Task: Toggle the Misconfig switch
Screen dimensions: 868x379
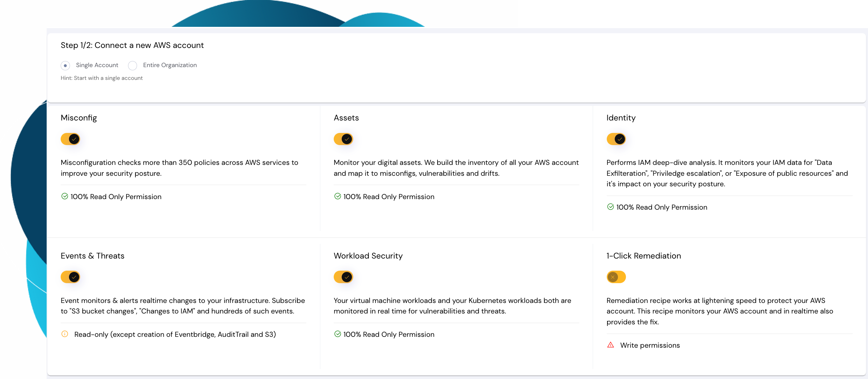Action: coord(71,139)
